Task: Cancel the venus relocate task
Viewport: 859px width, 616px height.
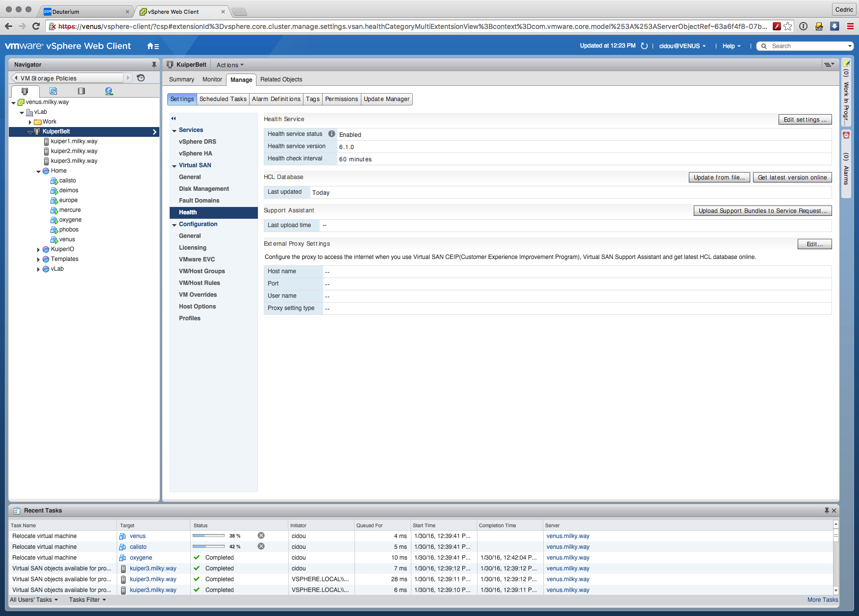Action: coord(261,536)
